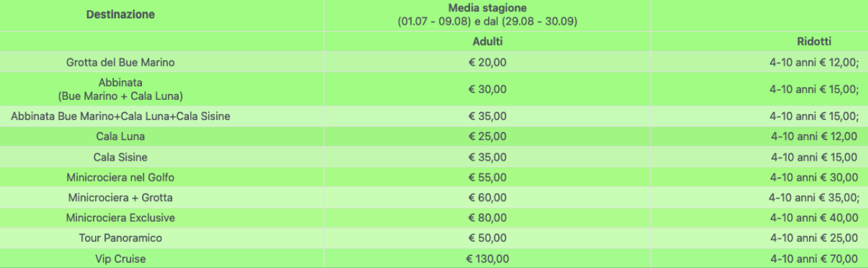Viewport: 868px width, 268px height.
Task: Click Minicrociera + Grotta destination
Action: click(121, 198)
